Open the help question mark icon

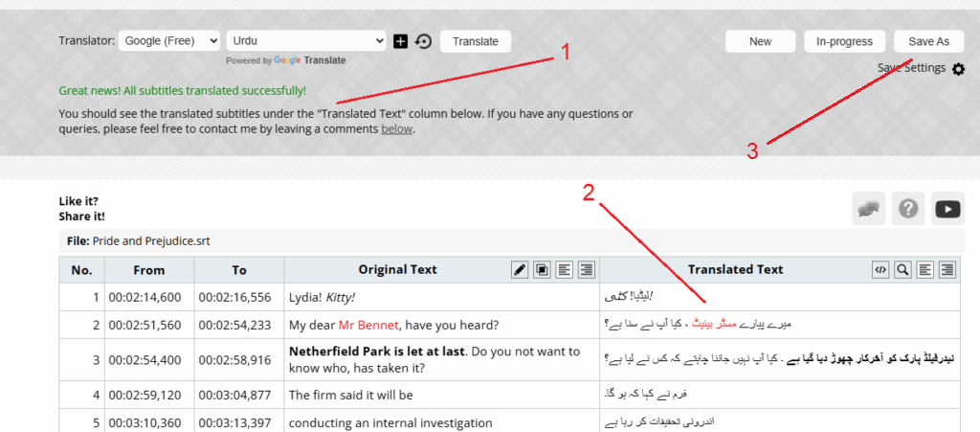pos(908,209)
